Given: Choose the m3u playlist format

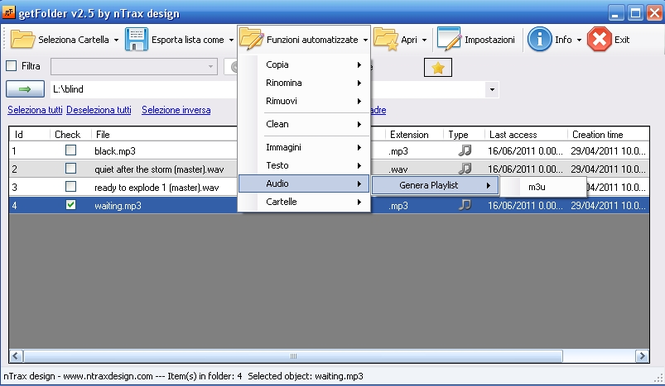Looking at the screenshot, I should pos(543,187).
